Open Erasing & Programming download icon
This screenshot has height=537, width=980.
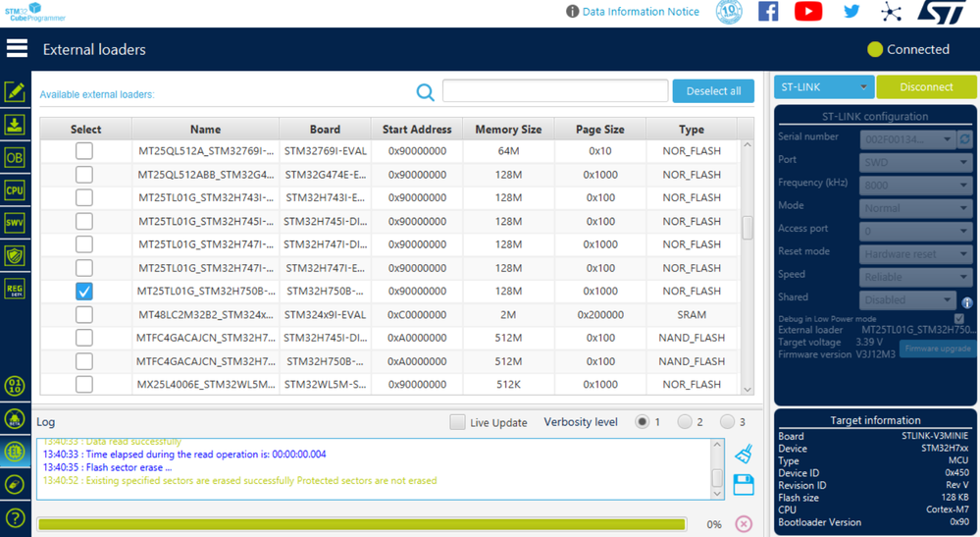(15, 125)
